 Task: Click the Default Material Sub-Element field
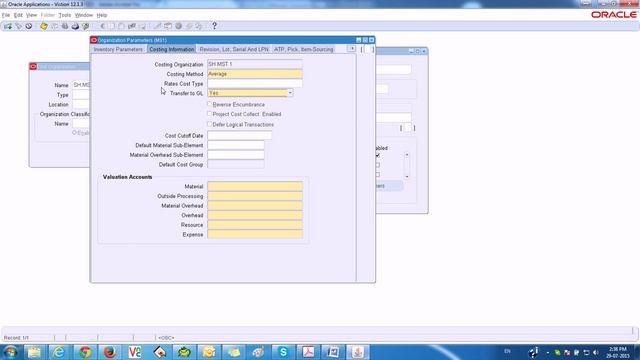236,145
